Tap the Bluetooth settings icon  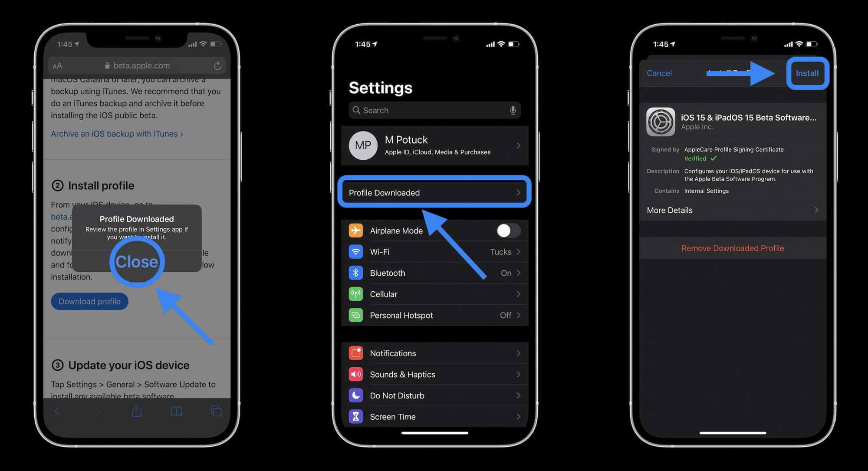pos(355,273)
